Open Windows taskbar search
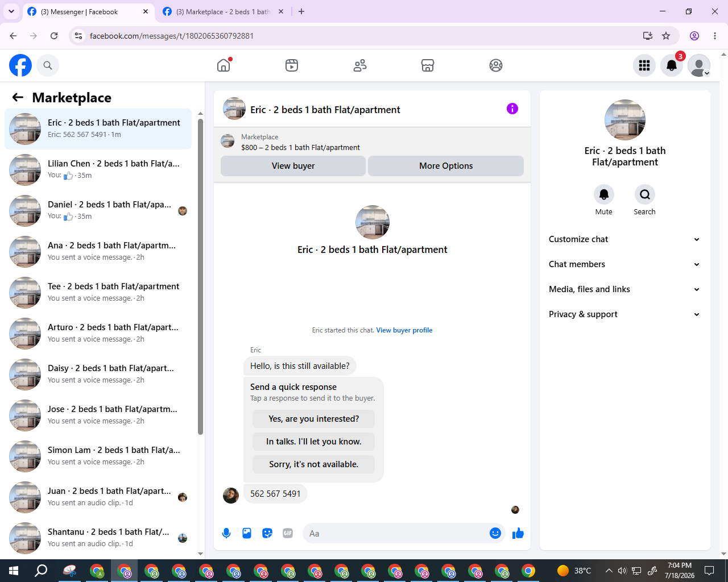This screenshot has height=582, width=728. (41, 571)
